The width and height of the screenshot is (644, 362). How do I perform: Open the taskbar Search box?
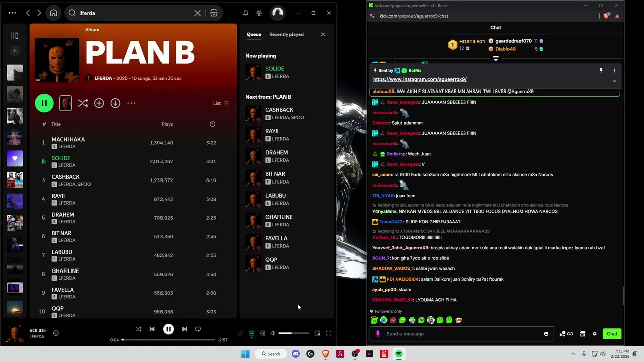(x=270, y=354)
